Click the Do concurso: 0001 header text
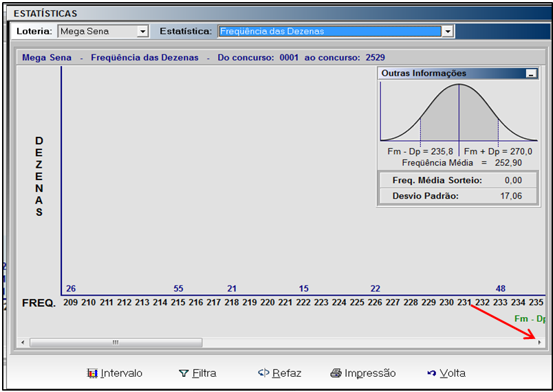 tap(258, 58)
